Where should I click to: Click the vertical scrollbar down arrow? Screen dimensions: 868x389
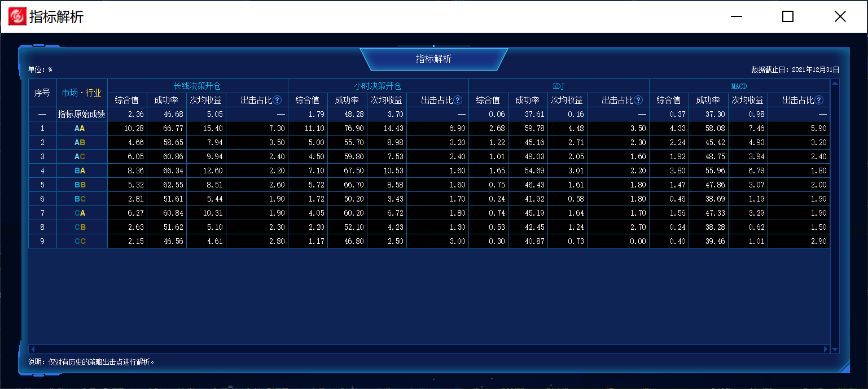pos(835,349)
